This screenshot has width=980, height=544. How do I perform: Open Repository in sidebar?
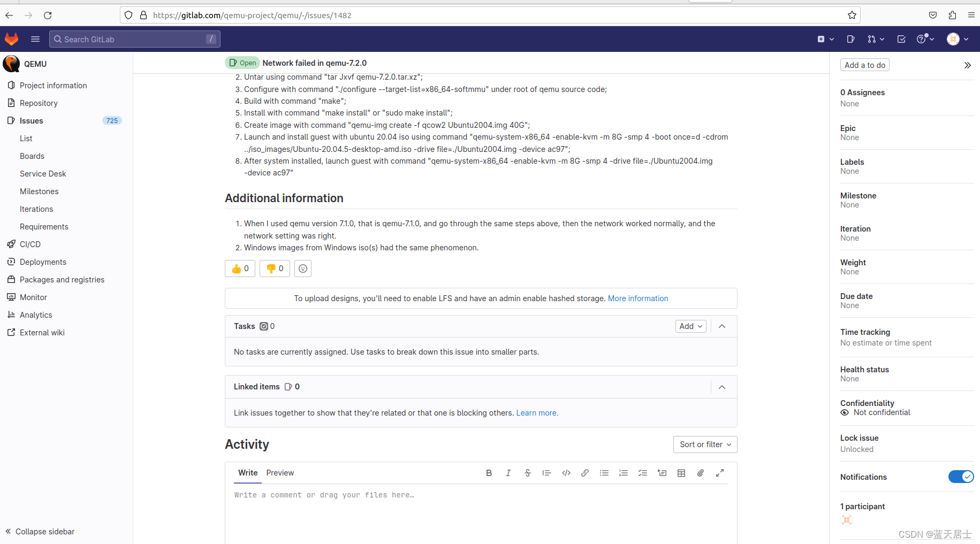[x=39, y=103]
